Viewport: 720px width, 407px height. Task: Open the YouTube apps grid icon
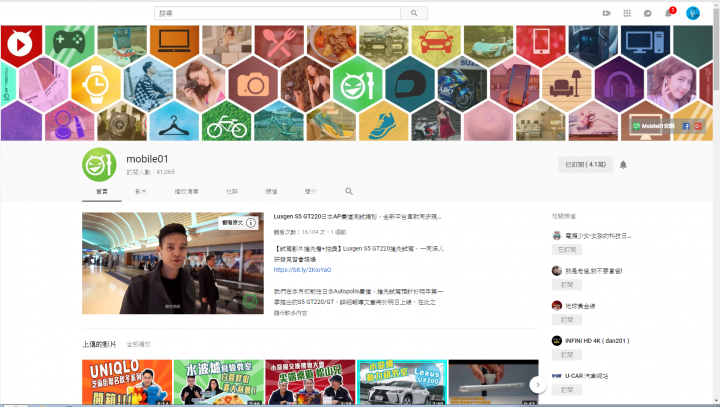627,13
